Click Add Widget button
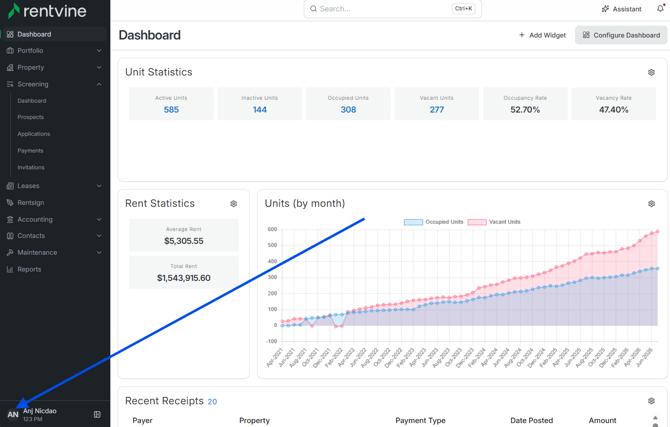Screen dimensions: 670x427 pyautogui.click(x=542, y=35)
